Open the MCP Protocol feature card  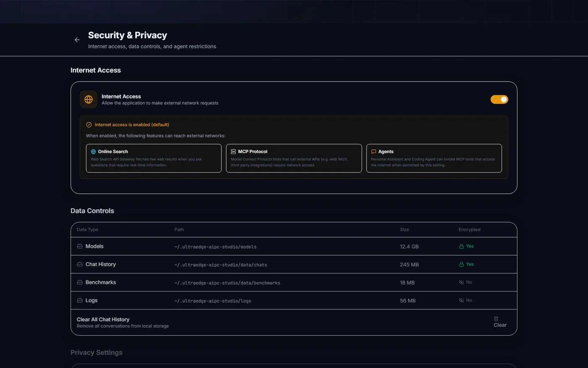pyautogui.click(x=294, y=158)
